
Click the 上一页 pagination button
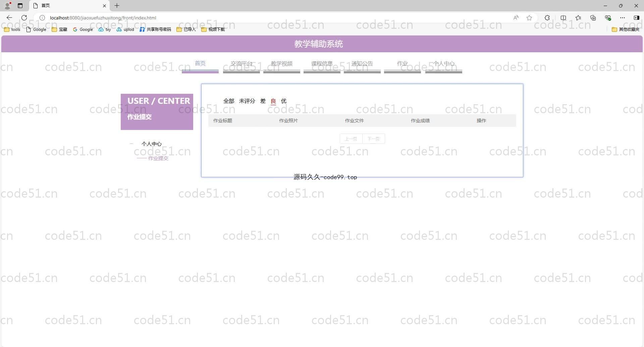coord(351,139)
